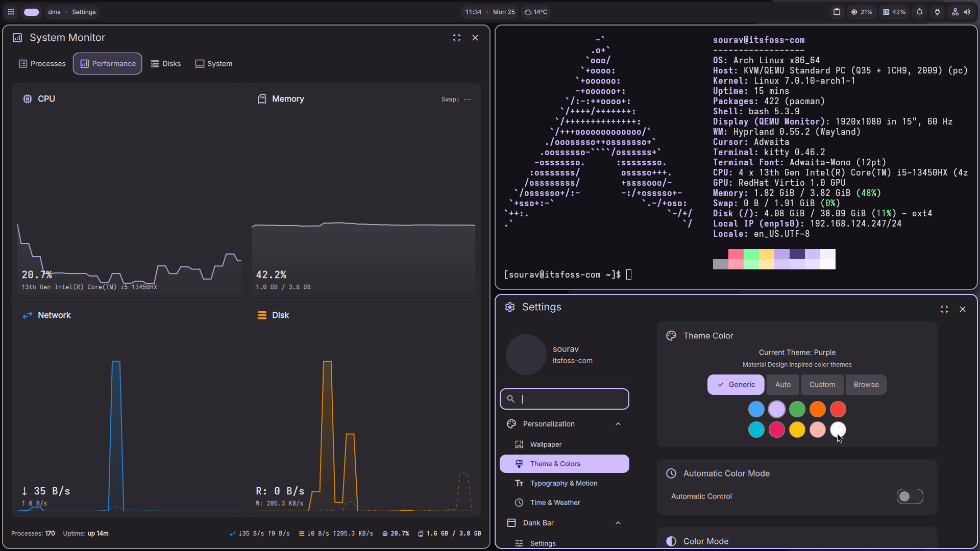Focus the Settings search field
980x551 pixels.
tap(565, 399)
